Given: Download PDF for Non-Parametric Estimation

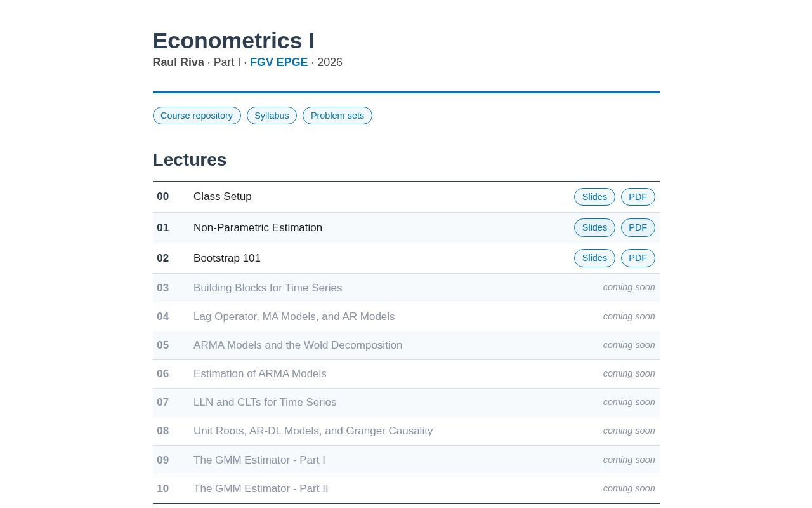Looking at the screenshot, I should [638, 227].
